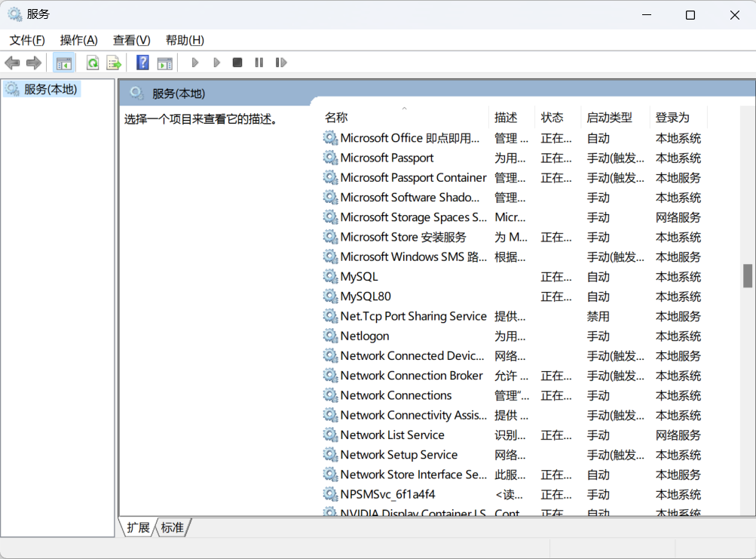This screenshot has width=756, height=559.
Task: Toggle the console tree pane visibility
Action: click(x=64, y=63)
